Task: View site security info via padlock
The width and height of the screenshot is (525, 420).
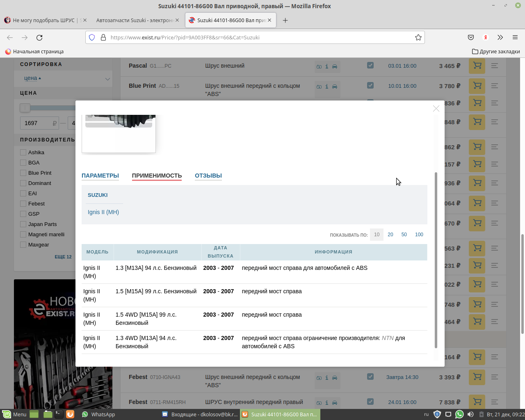Action: (x=103, y=37)
